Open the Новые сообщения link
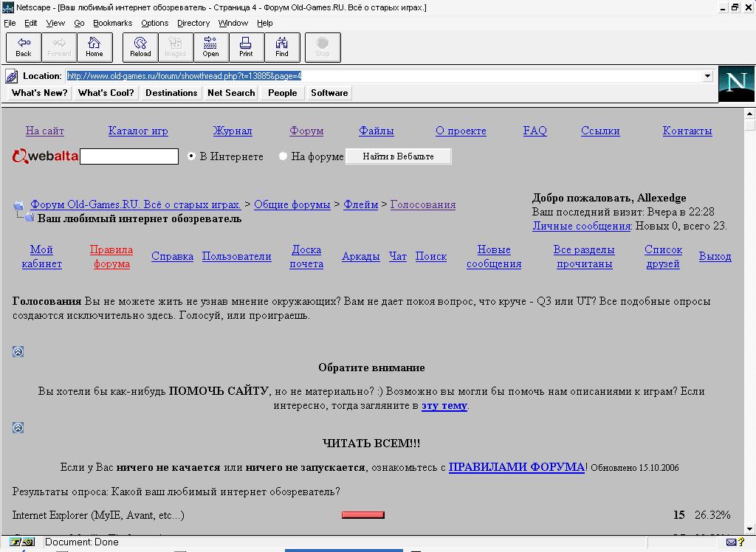 pyautogui.click(x=494, y=257)
